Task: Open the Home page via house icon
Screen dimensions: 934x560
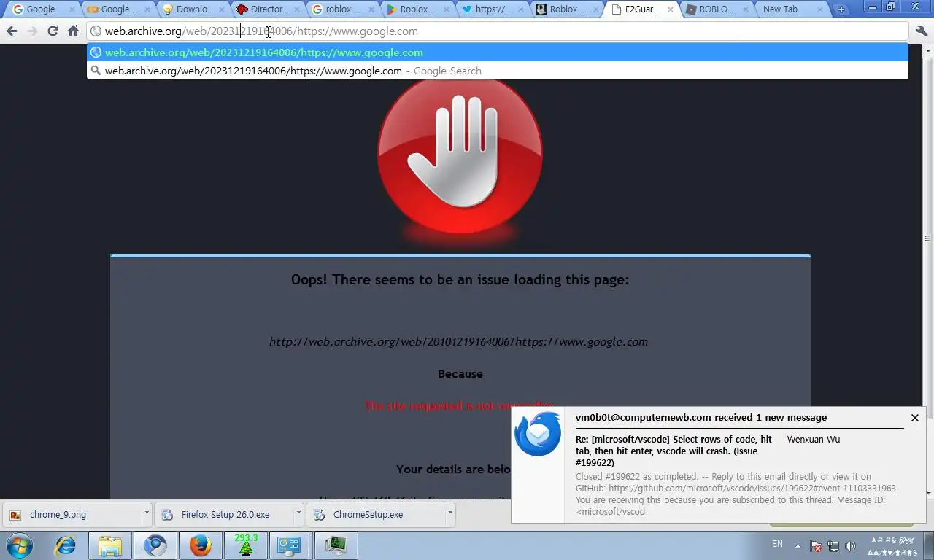Action: pos(73,31)
